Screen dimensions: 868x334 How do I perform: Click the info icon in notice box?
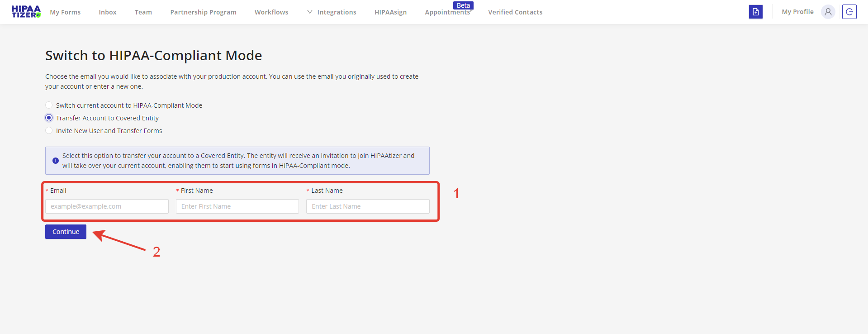pyautogui.click(x=56, y=161)
